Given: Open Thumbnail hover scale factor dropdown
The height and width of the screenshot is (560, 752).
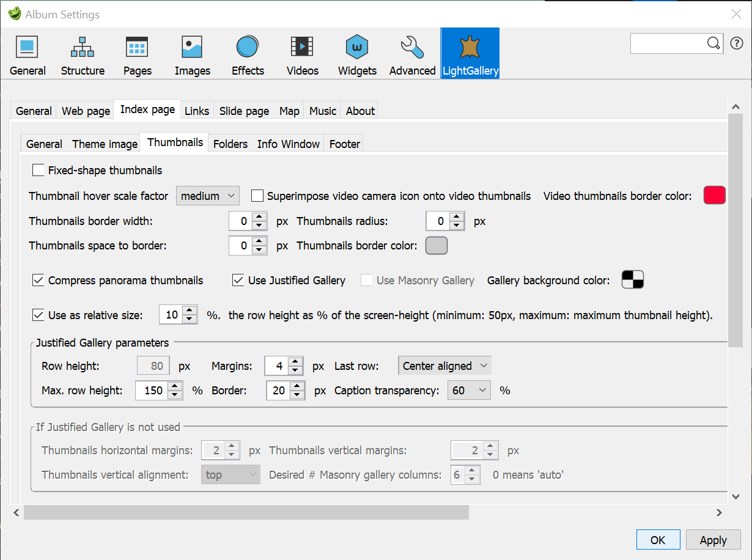Looking at the screenshot, I should coord(208,196).
